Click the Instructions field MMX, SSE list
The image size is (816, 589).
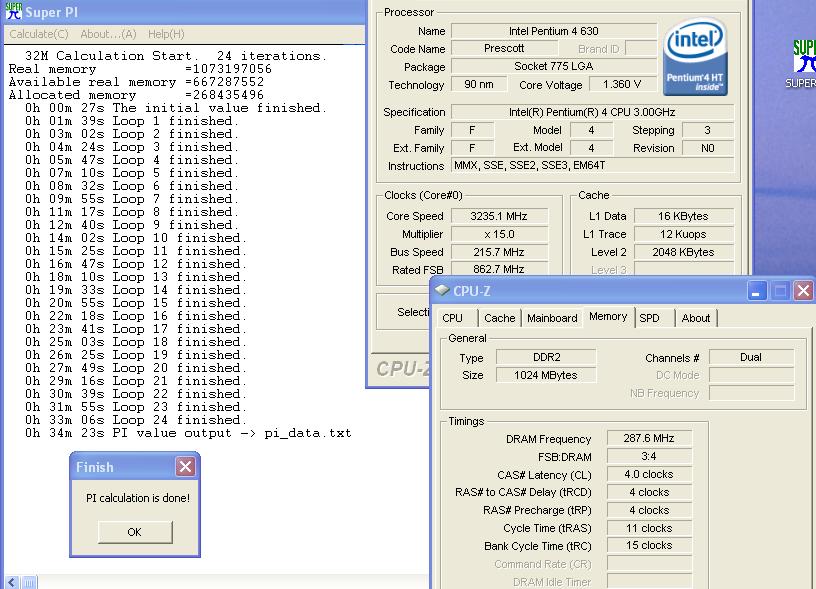(592, 165)
